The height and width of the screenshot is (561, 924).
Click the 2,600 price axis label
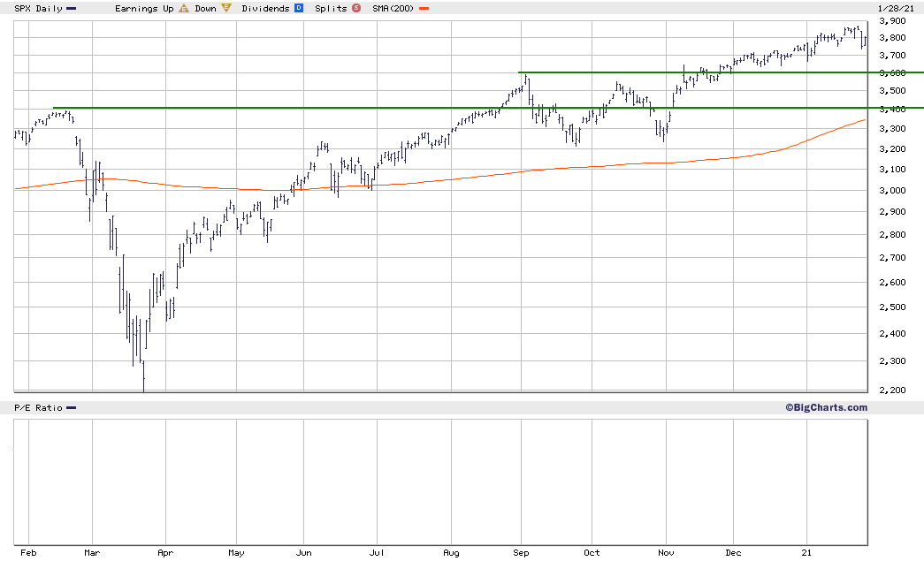click(892, 283)
